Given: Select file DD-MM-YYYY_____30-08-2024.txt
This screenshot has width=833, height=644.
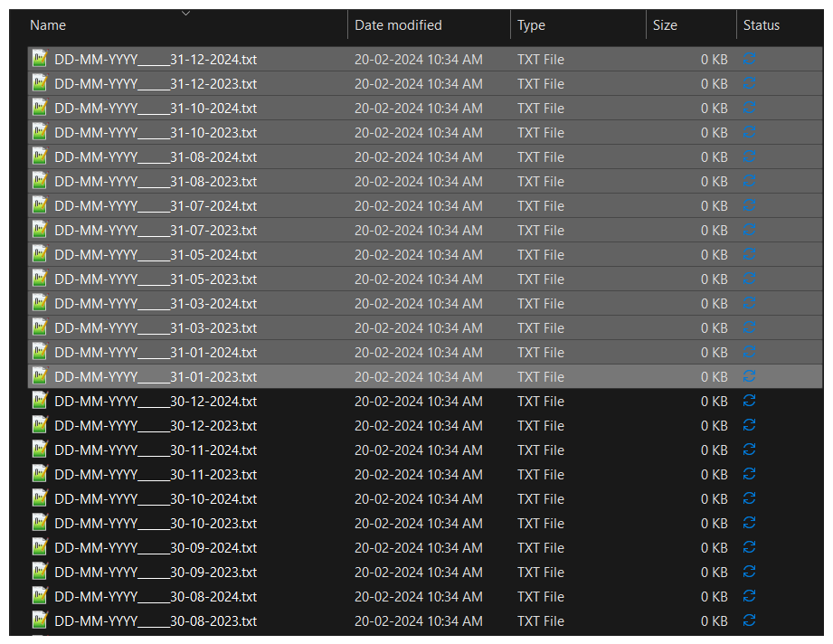Looking at the screenshot, I should (156, 596).
